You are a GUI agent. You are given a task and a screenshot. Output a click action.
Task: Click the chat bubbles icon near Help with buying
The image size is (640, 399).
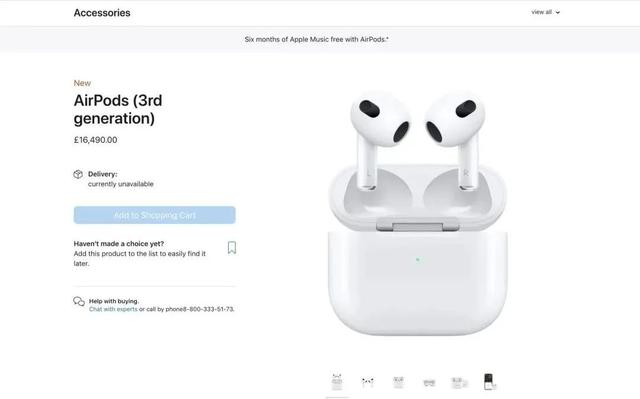(79, 301)
